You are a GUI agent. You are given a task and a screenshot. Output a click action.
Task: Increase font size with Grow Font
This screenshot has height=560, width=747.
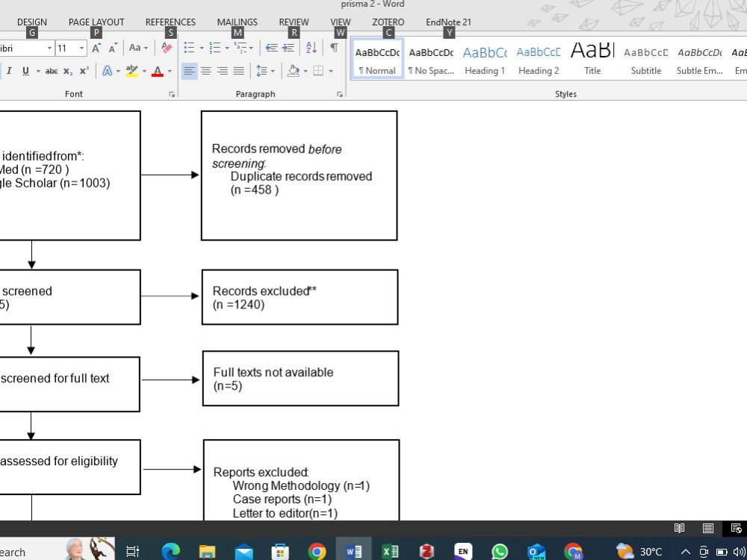(x=96, y=48)
